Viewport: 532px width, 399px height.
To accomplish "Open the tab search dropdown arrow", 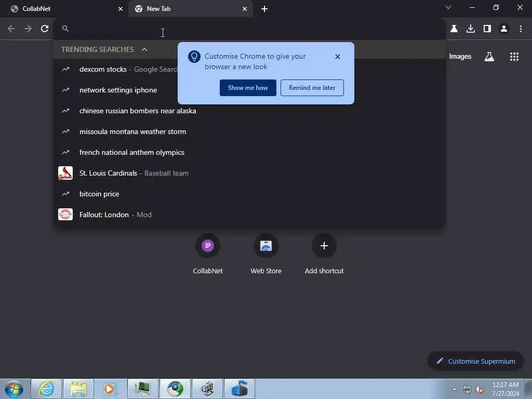I will click(448, 7).
